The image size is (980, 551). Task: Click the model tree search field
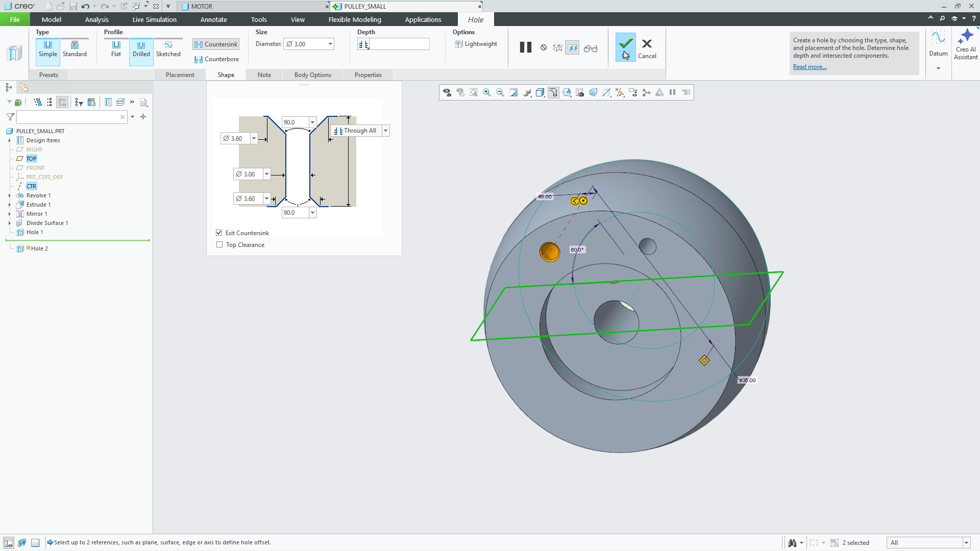(x=71, y=117)
